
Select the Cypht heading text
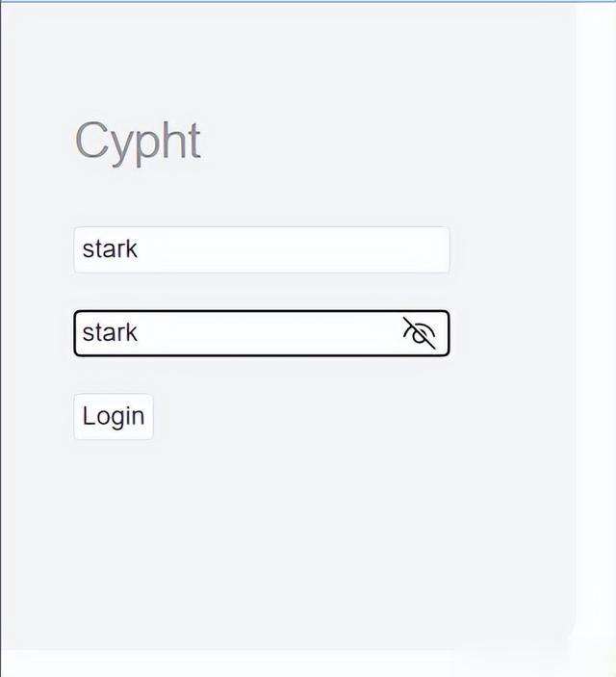[x=138, y=143]
